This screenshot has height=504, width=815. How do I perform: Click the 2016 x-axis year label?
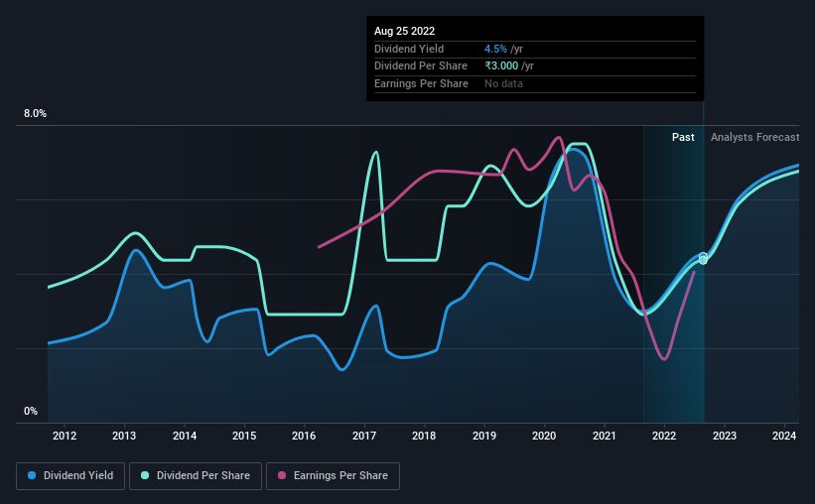click(x=304, y=436)
